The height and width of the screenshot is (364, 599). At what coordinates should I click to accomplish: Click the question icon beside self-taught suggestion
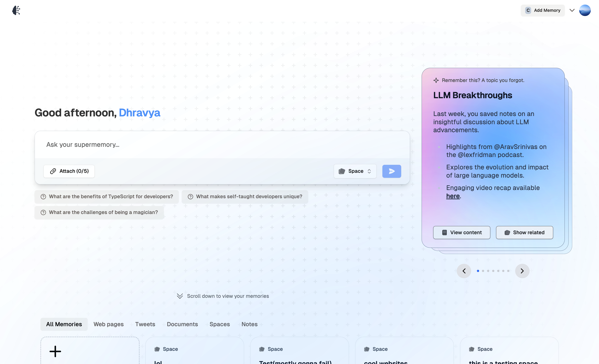point(190,197)
